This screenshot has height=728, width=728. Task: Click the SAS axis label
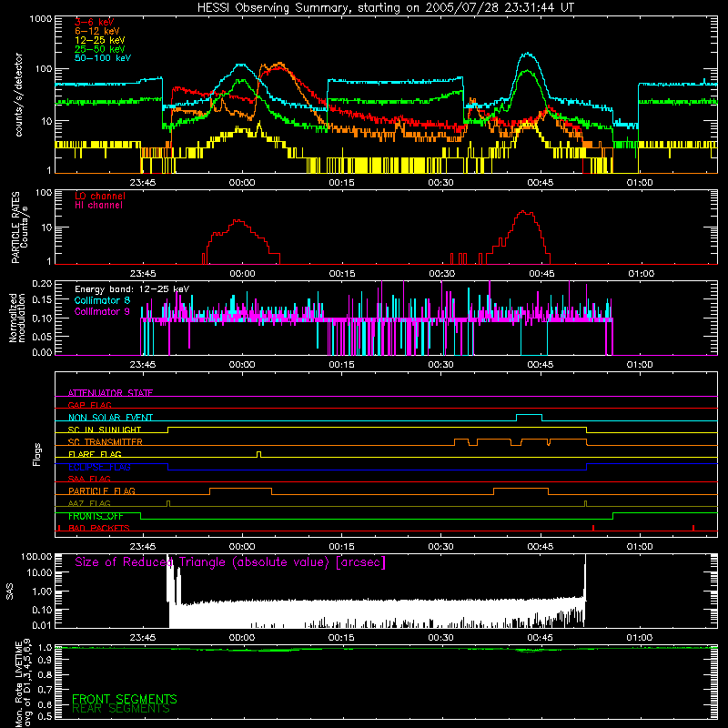click(10, 591)
